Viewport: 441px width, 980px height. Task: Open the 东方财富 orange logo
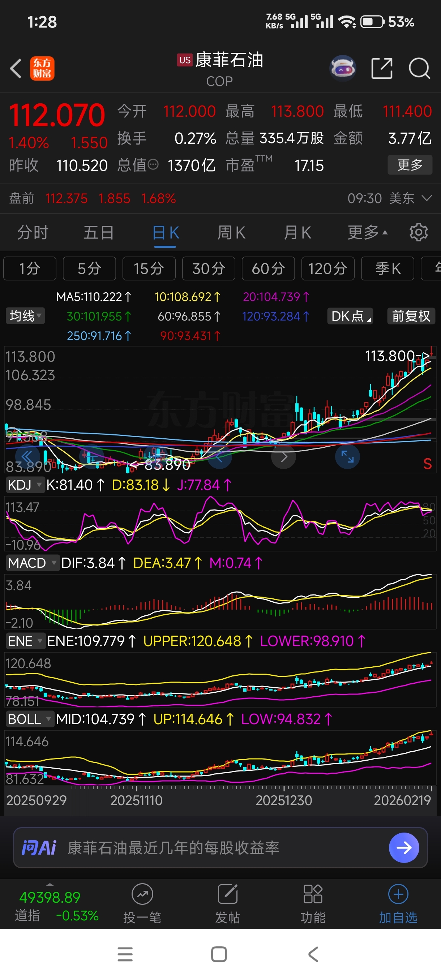pos(42,69)
